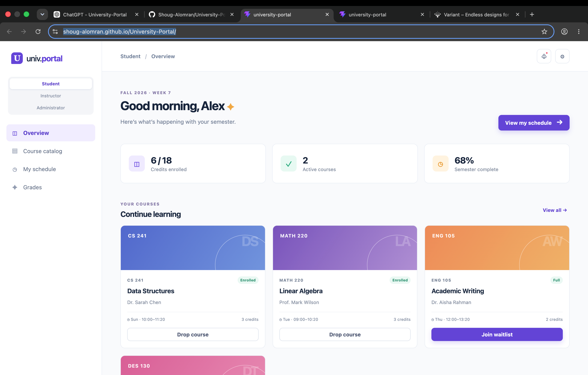Open a new browser tab
This screenshot has width=588, height=375.
click(532, 15)
